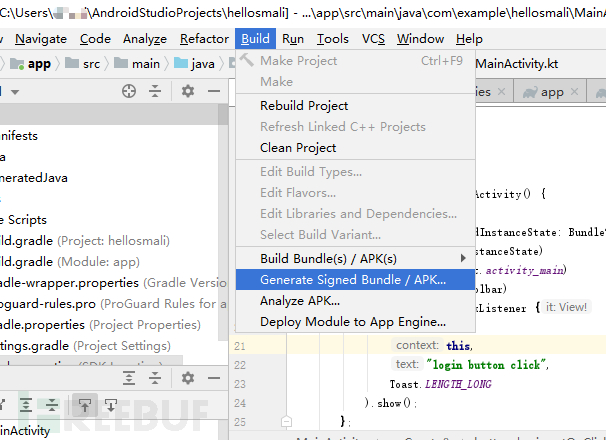Click the "login button click" string in editor
This screenshot has height=440, width=606.
point(485,365)
